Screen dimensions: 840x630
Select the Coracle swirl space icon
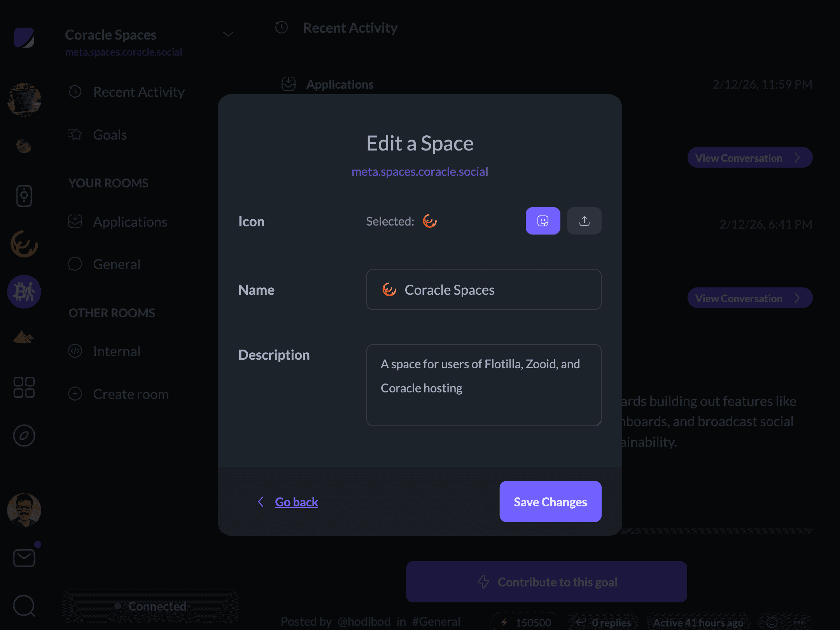tap(24, 244)
